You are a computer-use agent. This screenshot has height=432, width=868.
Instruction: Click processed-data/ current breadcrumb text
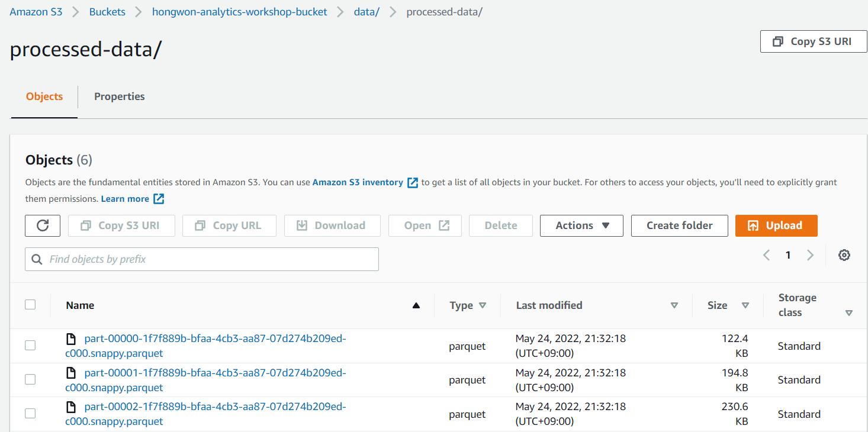point(444,12)
